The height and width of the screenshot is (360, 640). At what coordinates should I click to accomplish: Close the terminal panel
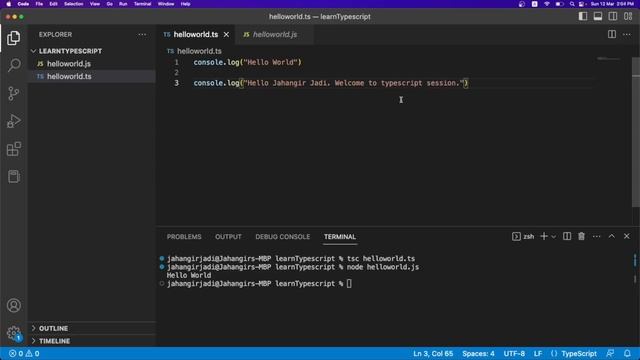[627, 236]
